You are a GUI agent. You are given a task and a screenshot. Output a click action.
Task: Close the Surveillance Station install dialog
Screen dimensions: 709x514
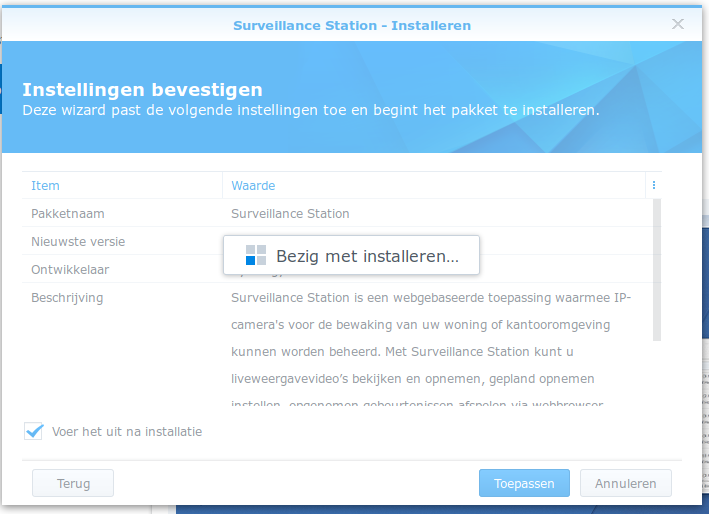[677, 24]
